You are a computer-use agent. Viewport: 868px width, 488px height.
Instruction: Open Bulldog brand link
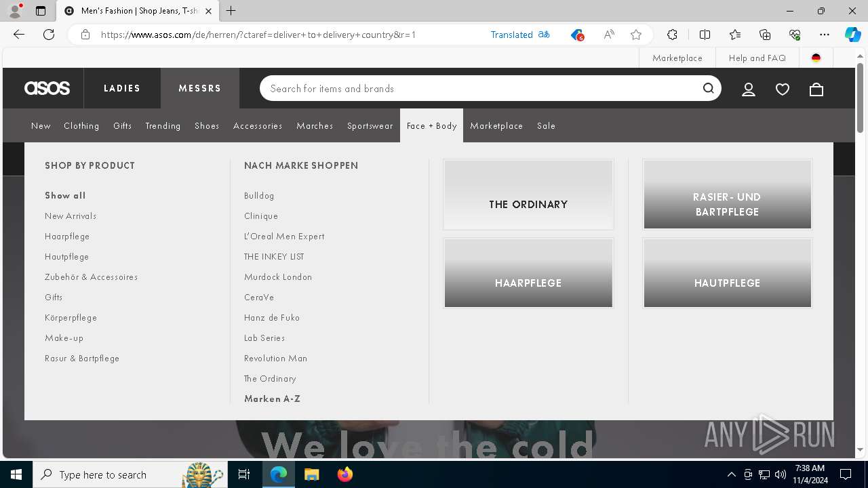point(259,195)
